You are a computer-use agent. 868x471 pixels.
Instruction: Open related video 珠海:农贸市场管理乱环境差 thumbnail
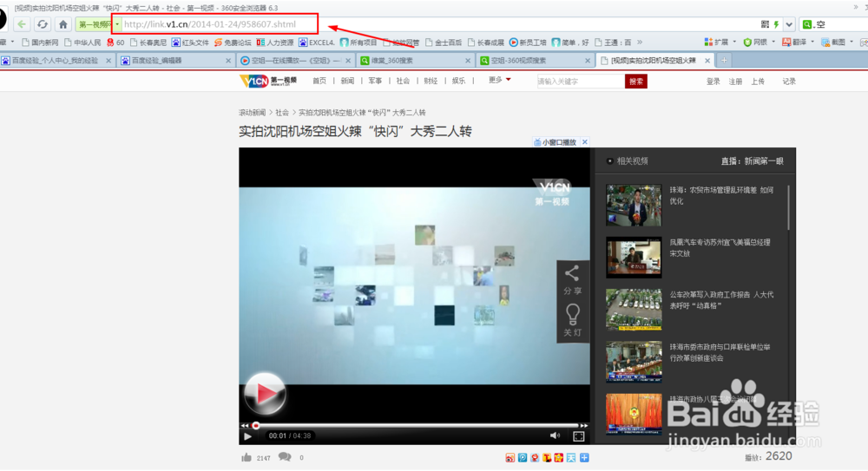coord(634,206)
